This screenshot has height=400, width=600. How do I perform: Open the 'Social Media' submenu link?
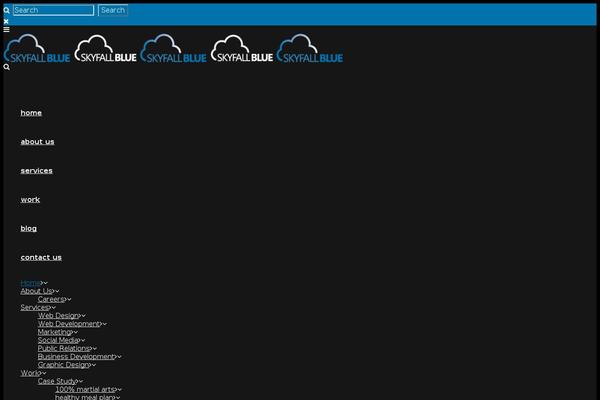pos(58,340)
